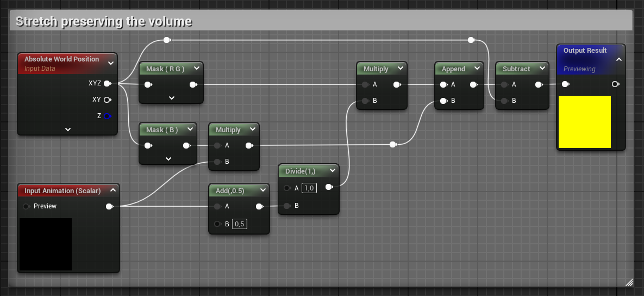644x296 pixels.
Task: Click the blue Z output pin
Action: click(x=108, y=116)
